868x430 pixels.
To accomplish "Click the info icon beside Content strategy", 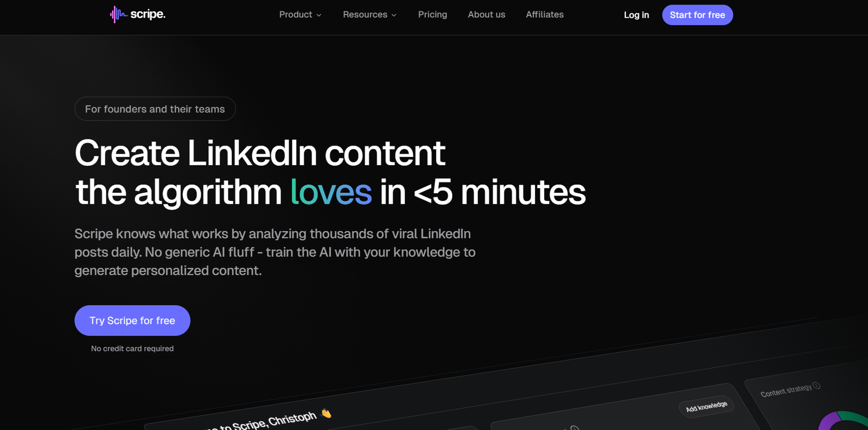I will (x=816, y=385).
